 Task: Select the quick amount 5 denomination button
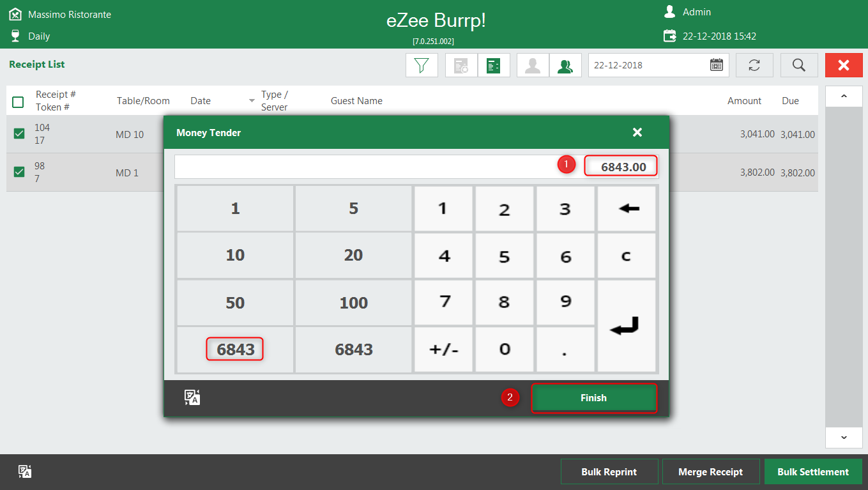[x=353, y=208]
